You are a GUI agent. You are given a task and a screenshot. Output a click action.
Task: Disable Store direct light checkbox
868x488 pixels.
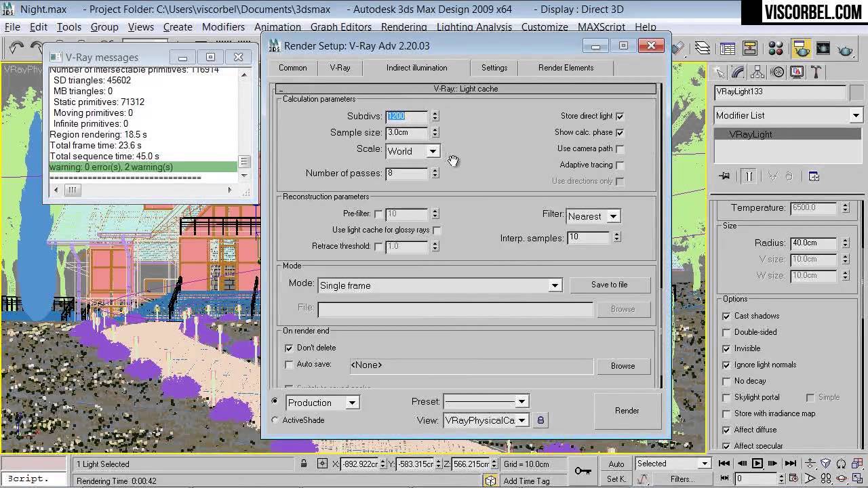[620, 116]
